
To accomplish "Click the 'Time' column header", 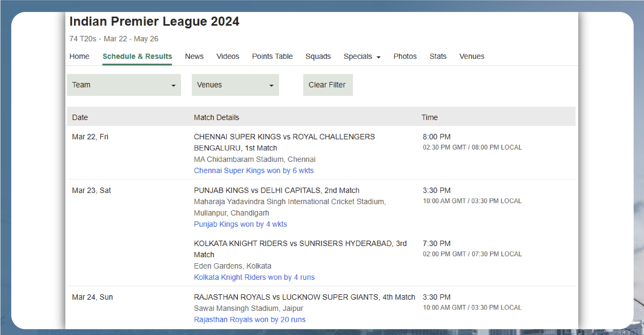I will [x=429, y=117].
